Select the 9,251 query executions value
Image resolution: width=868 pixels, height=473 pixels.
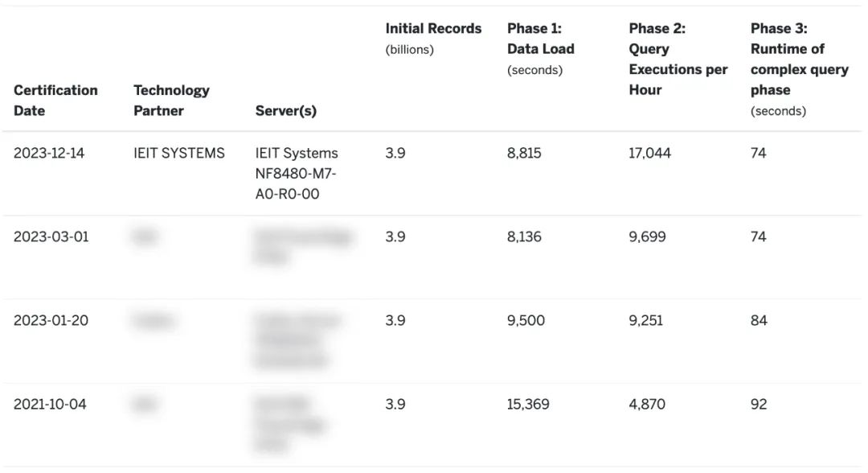point(646,320)
